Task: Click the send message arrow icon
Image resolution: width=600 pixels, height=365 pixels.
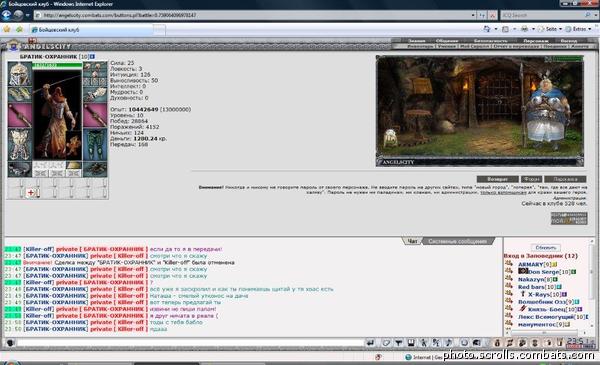Action: point(370,343)
